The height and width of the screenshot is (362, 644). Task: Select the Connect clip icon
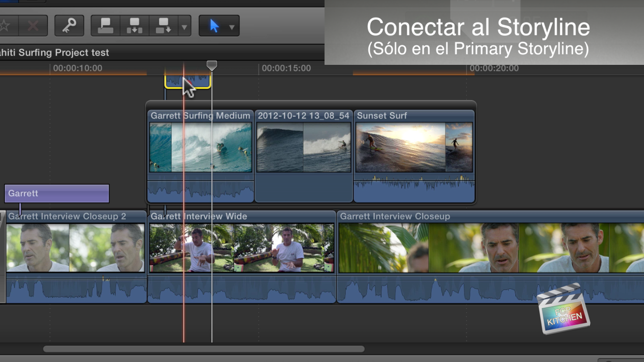pos(105,26)
